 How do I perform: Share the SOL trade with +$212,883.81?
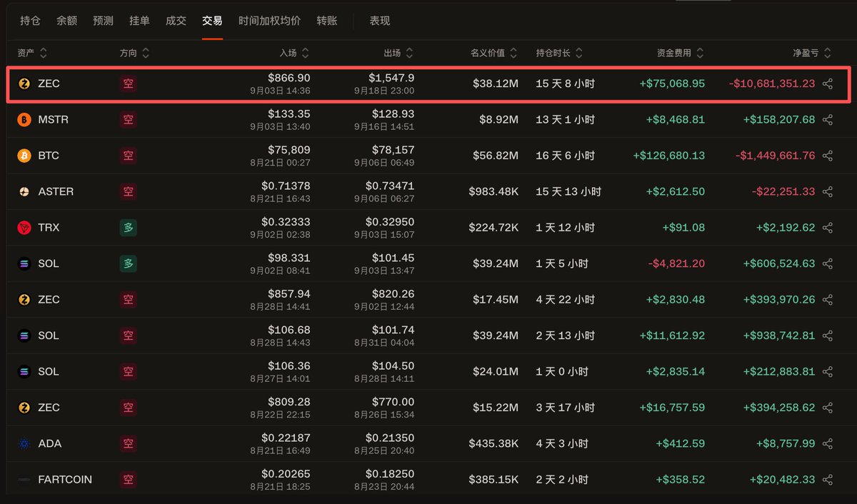(828, 371)
